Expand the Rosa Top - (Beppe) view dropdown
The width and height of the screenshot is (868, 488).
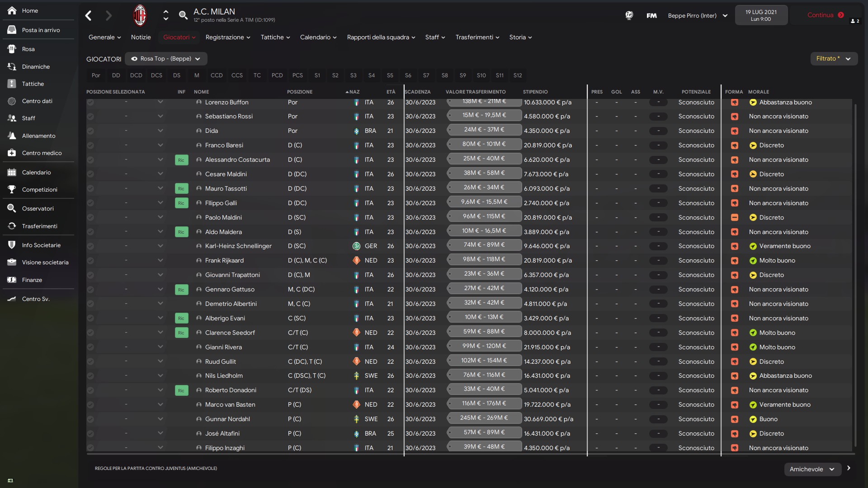coord(166,59)
